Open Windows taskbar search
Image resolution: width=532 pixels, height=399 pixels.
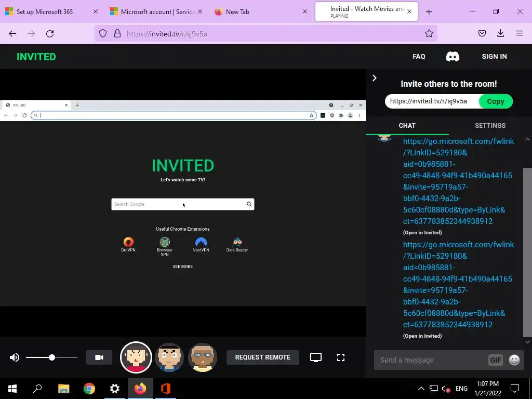(x=37, y=389)
